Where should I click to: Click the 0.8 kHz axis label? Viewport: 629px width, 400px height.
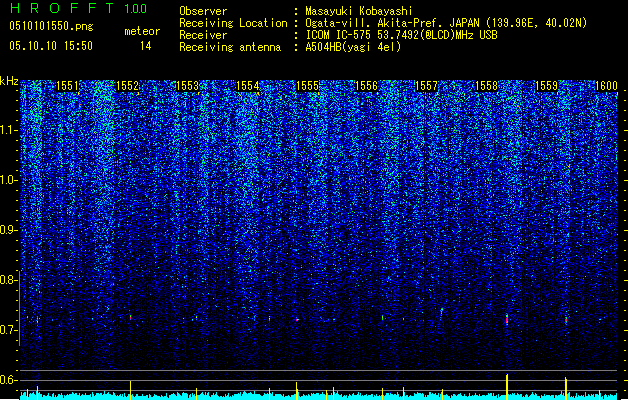pos(8,280)
